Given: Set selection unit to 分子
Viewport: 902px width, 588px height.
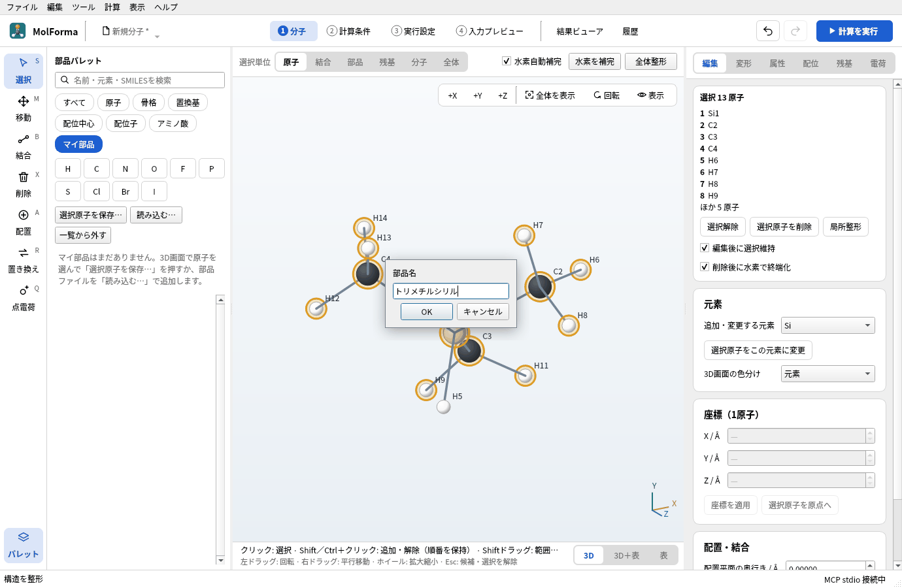Looking at the screenshot, I should tap(419, 62).
